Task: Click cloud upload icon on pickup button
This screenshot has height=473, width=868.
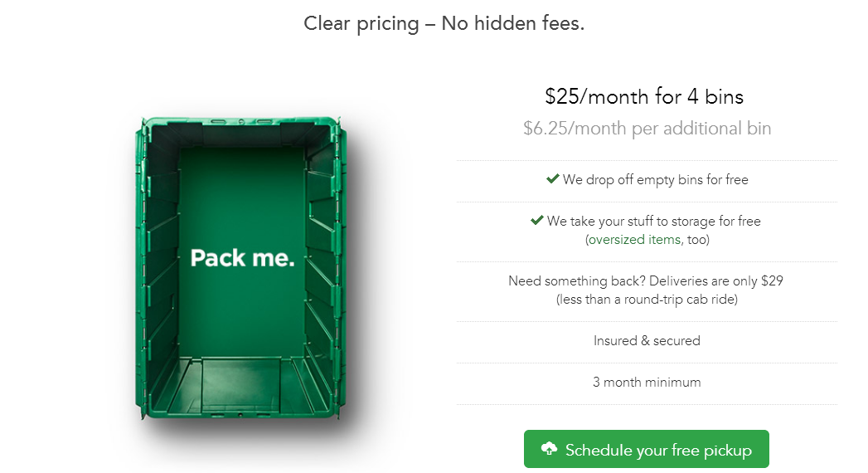Action: click(x=549, y=450)
